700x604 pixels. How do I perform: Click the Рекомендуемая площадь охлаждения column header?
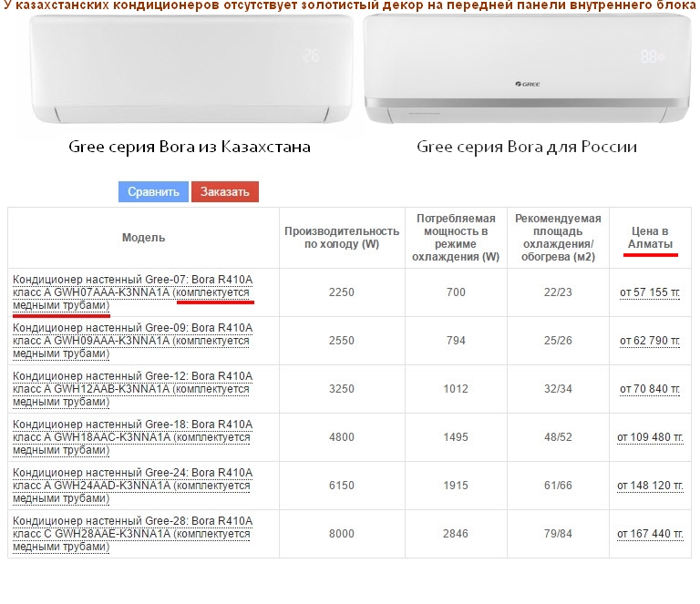click(x=558, y=238)
